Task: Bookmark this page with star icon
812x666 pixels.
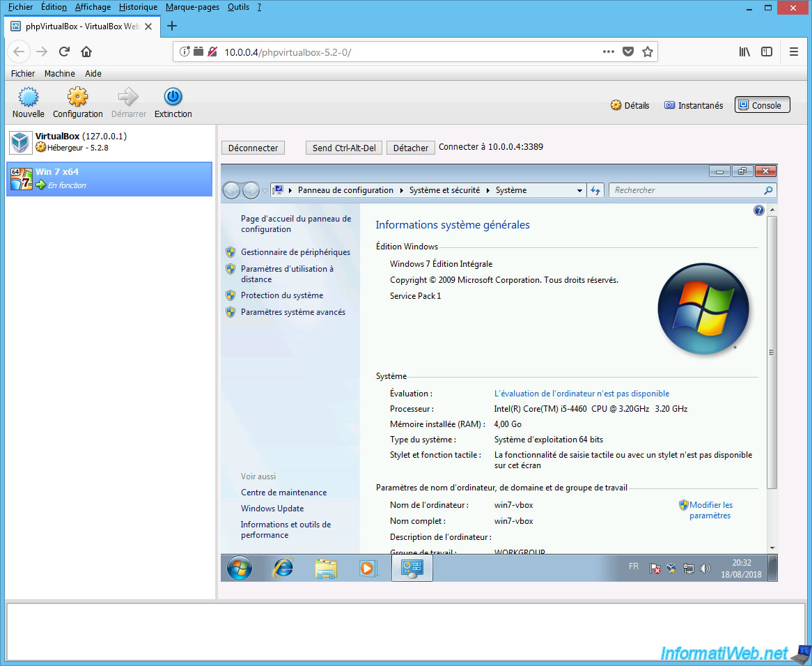Action: [648, 52]
